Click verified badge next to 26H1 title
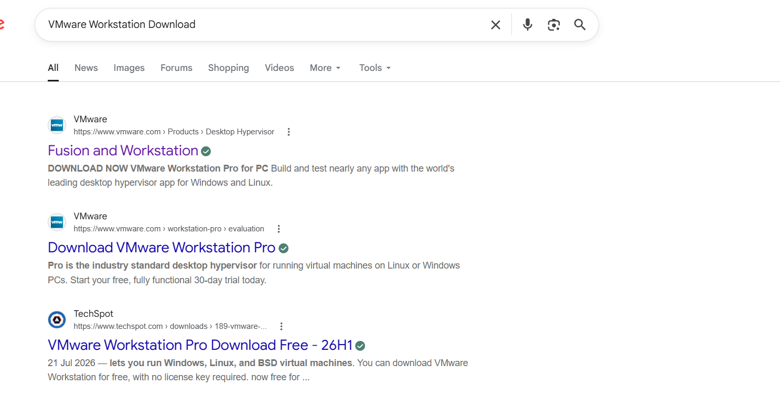Viewport: 780px width, 396px height. click(360, 346)
